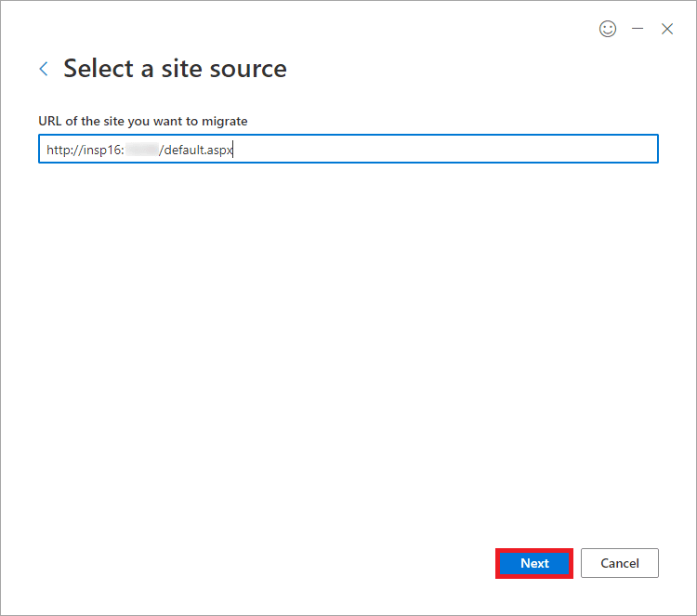The image size is (697, 616).
Task: Go back using the left chevron arrow
Action: (44, 69)
